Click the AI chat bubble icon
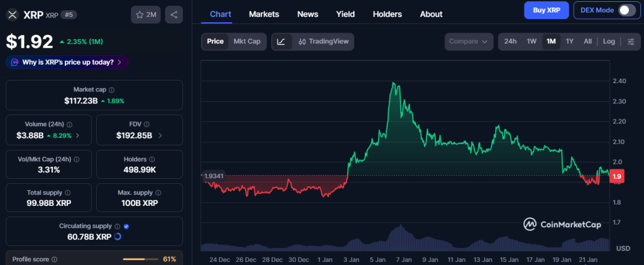Image resolution: width=644 pixels, height=265 pixels. click(x=14, y=62)
